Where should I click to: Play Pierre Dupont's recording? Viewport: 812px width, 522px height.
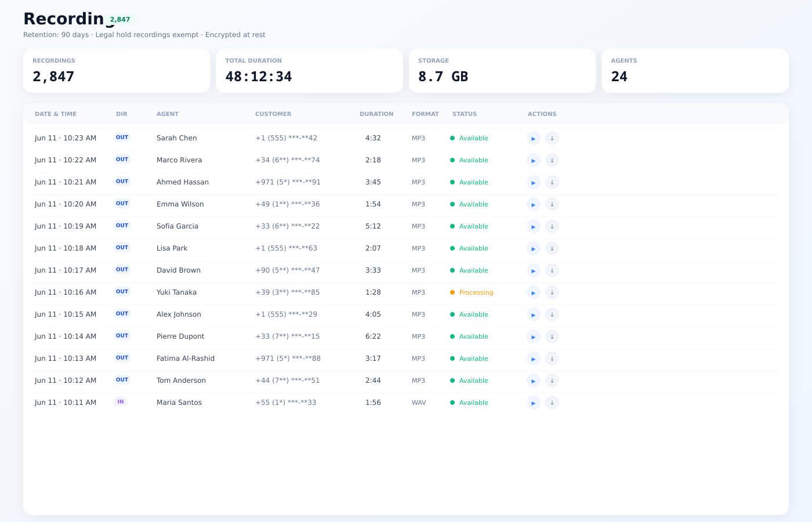534,336
